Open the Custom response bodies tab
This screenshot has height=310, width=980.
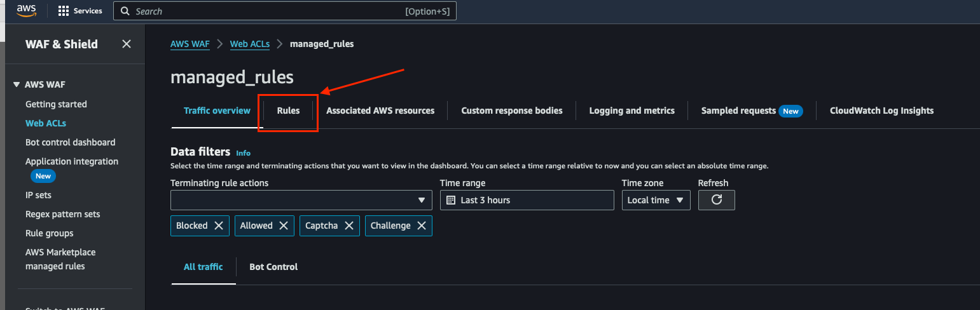tap(512, 111)
